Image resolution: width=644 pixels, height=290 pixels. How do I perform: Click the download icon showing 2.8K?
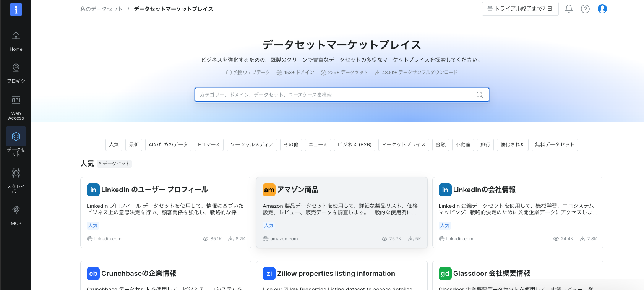[x=582, y=239]
